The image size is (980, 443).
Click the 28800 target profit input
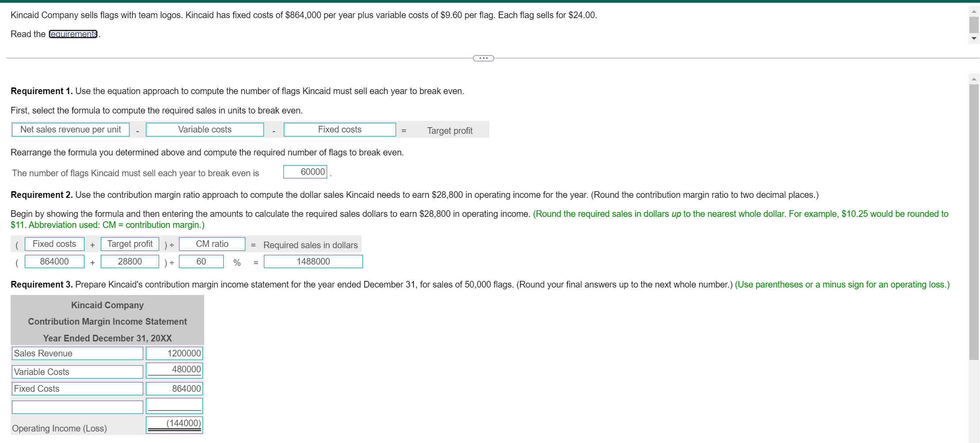[x=130, y=261]
